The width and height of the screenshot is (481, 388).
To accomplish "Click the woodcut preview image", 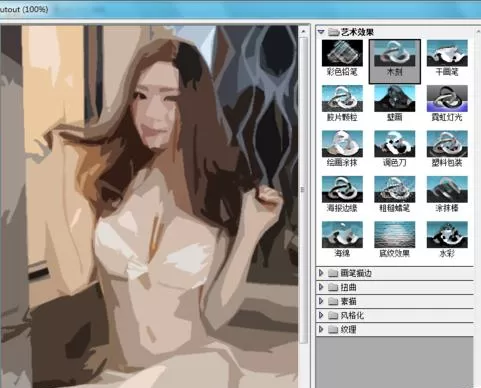I will click(x=149, y=207).
